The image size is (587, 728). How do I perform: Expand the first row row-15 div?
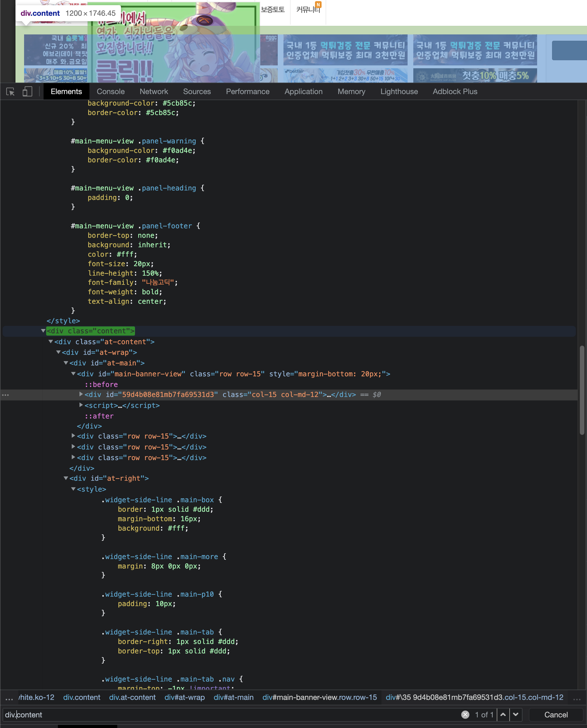tap(73, 436)
